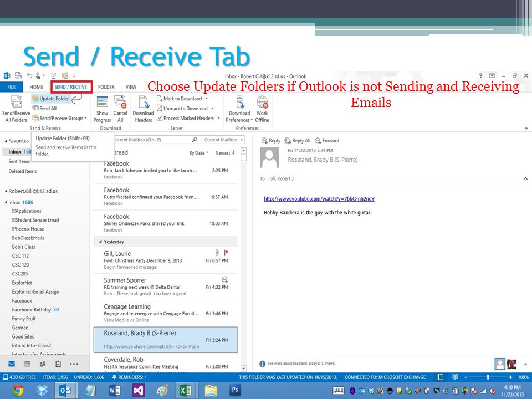Open the !!!Applications folder

click(27, 211)
